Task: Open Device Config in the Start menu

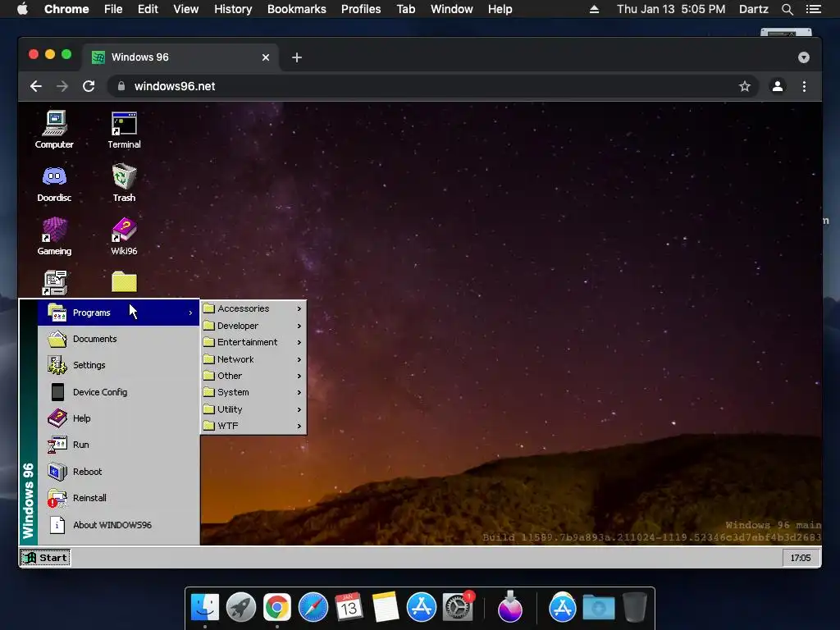Action: pyautogui.click(x=118, y=391)
